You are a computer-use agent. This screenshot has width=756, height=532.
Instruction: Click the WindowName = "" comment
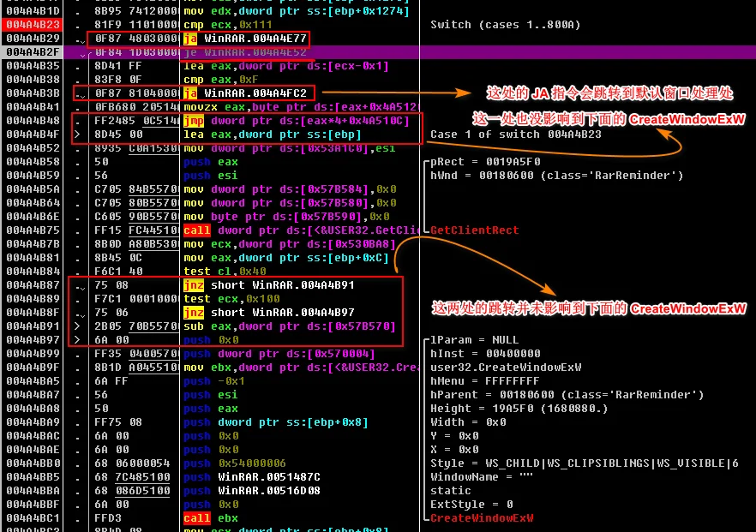point(482,477)
